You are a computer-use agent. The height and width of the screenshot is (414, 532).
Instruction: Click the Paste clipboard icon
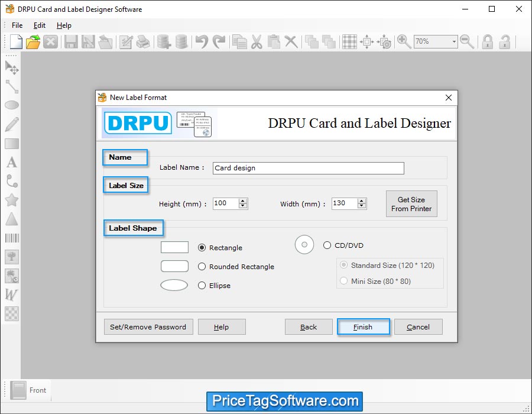(274, 42)
